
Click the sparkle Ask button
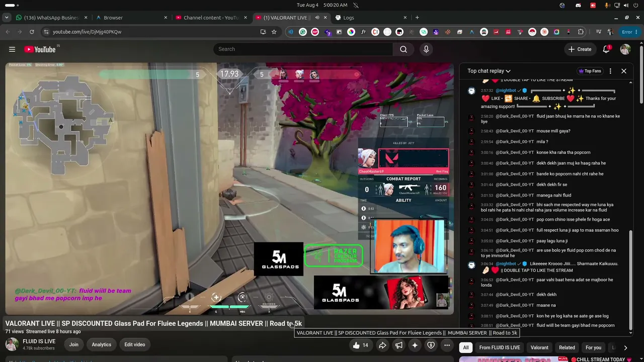pos(415,345)
